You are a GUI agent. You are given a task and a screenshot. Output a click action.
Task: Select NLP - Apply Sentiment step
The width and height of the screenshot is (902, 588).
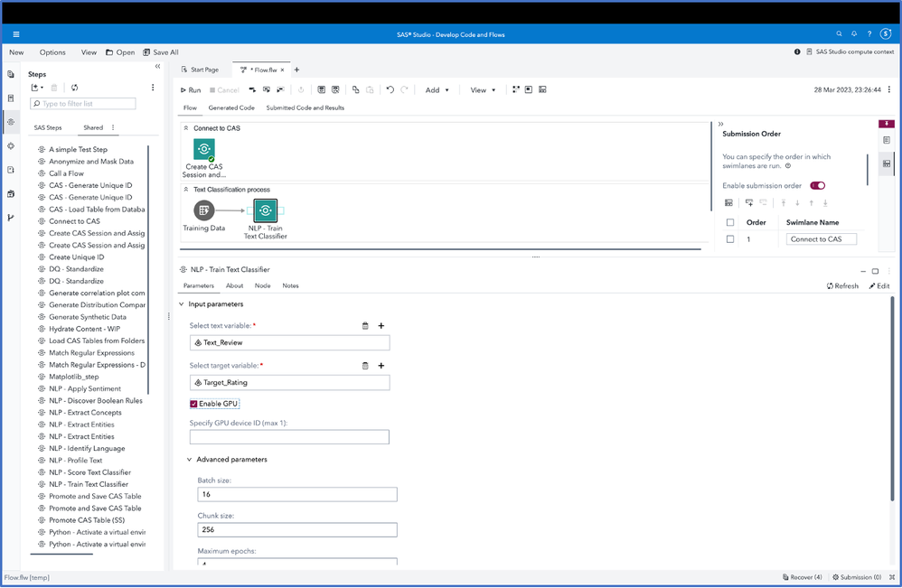85,388
